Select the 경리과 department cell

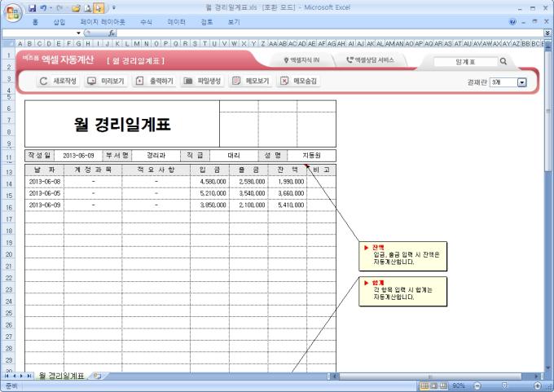156,156
